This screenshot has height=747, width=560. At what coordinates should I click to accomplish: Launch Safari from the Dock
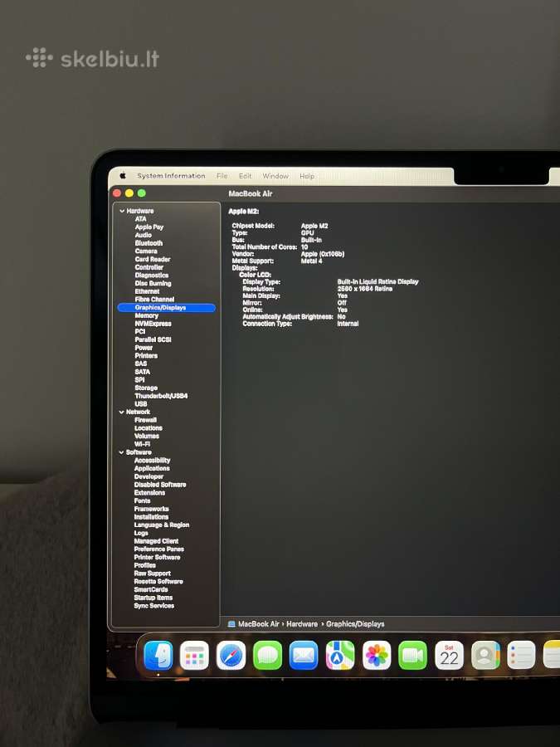[x=231, y=656]
